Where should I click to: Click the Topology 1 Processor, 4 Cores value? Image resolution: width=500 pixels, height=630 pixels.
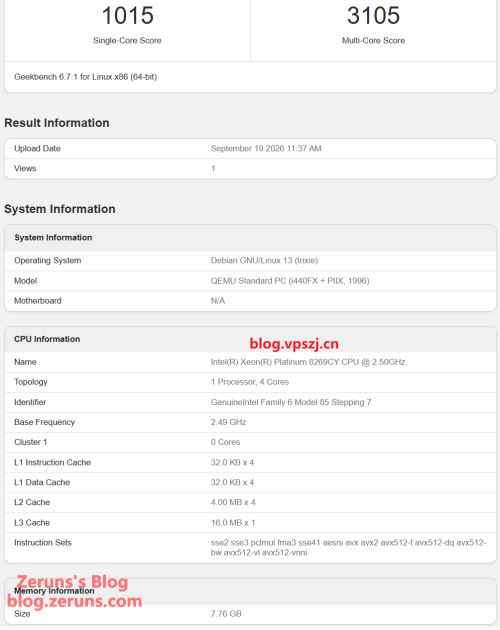tap(250, 382)
